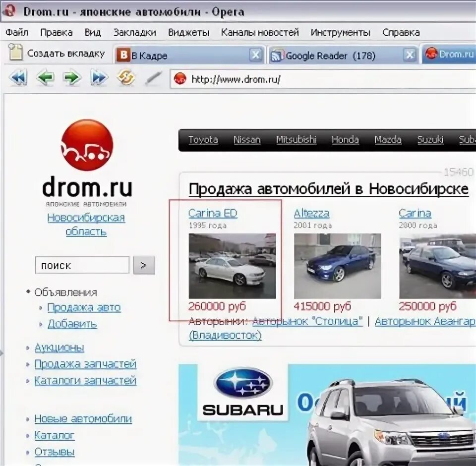Open the Nissan brand link

pos(247,139)
